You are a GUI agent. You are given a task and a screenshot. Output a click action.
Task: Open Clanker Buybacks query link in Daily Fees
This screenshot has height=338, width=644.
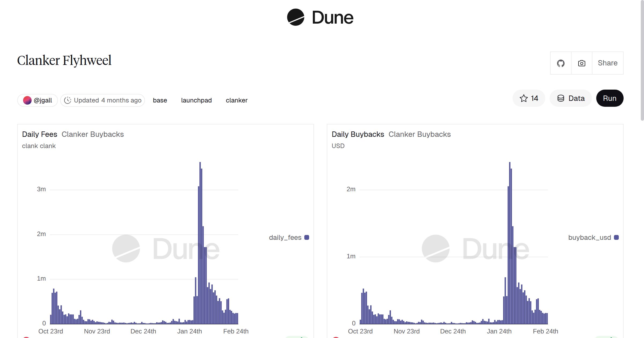[93, 134]
